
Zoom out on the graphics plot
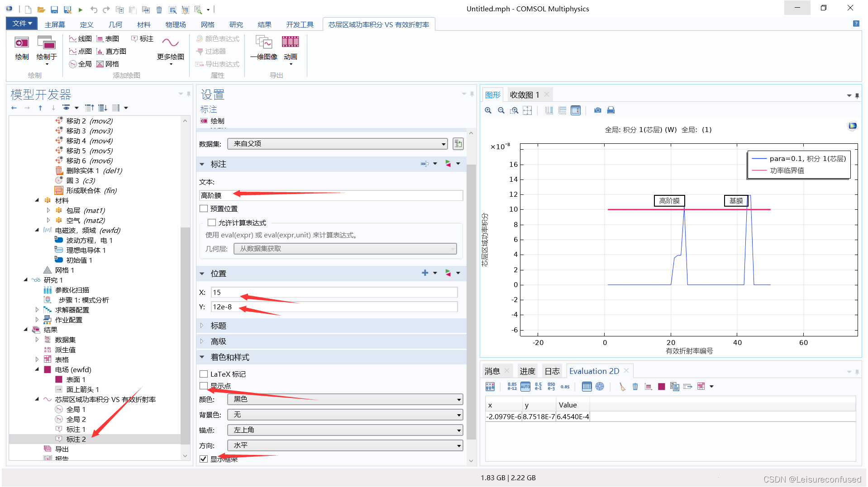click(x=501, y=110)
